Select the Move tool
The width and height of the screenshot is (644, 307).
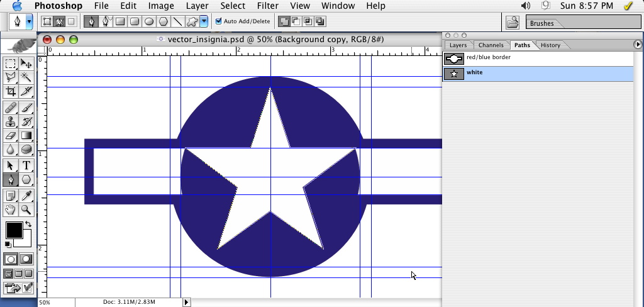(x=26, y=64)
